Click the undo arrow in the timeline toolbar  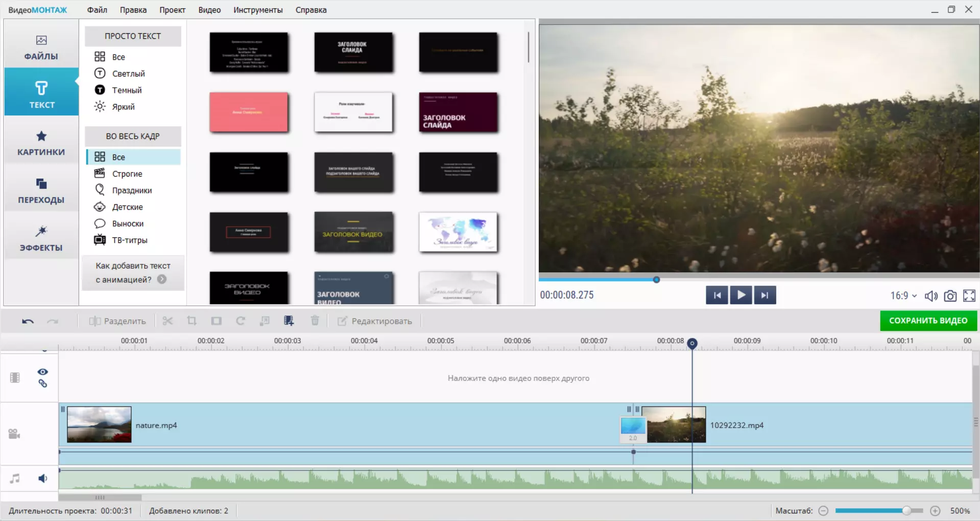pos(28,321)
